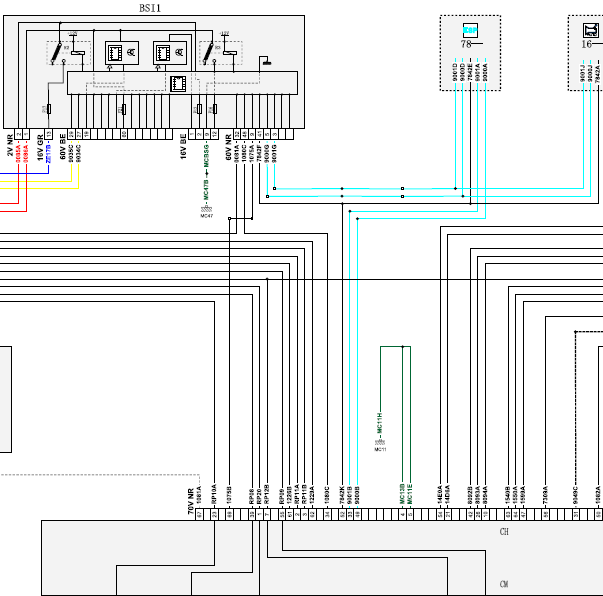Select the 9301D wire label in ESP box
The width and height of the screenshot is (603, 596).
click(455, 72)
